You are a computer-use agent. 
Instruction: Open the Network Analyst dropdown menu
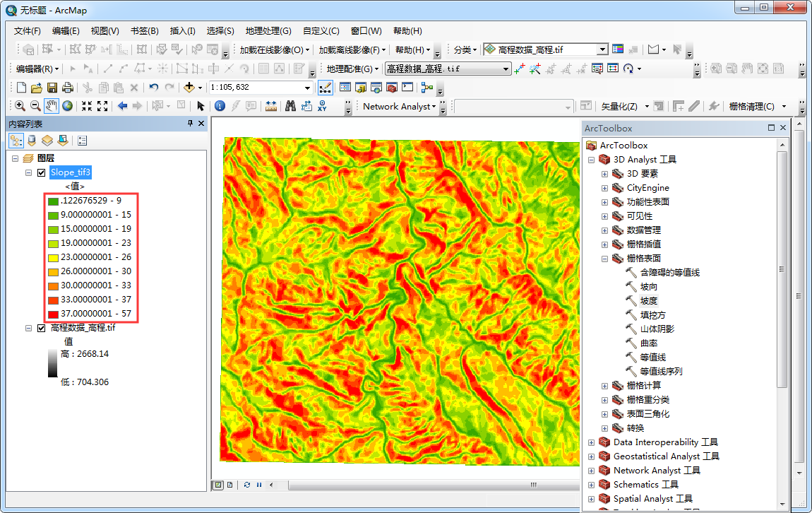click(399, 106)
